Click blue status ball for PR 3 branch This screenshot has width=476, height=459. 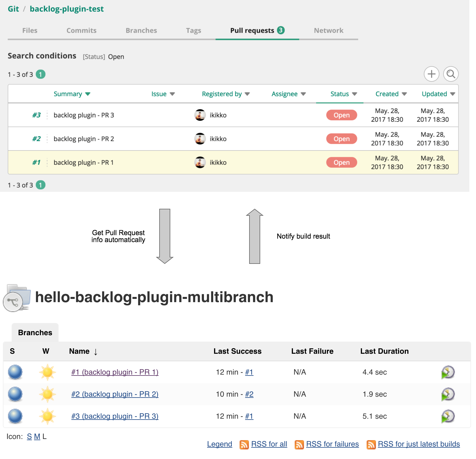15,416
